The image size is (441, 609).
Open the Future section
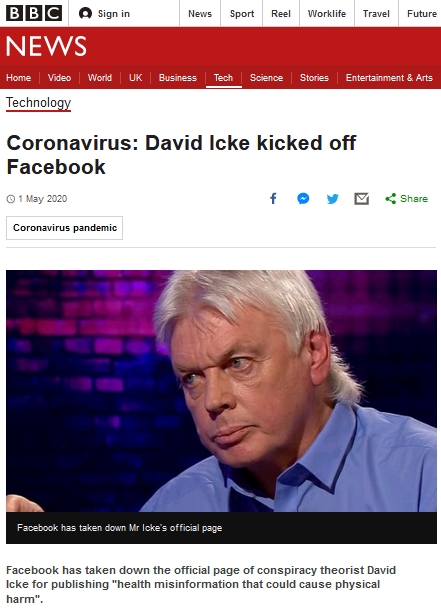(x=422, y=14)
